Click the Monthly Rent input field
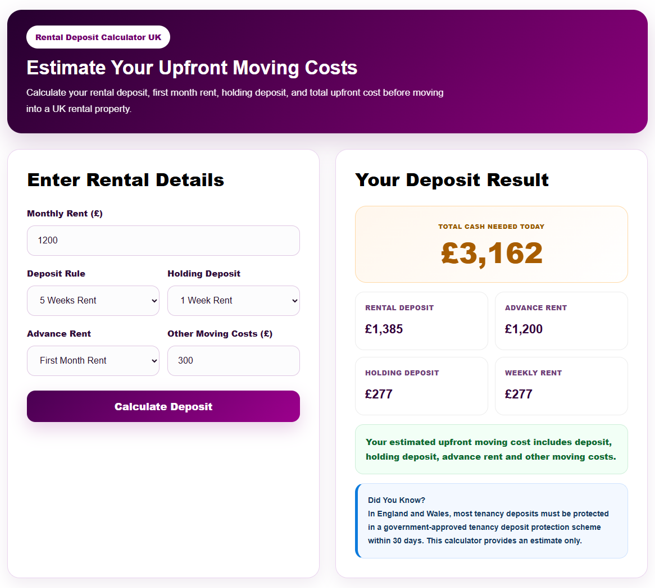655x588 pixels. pos(163,241)
